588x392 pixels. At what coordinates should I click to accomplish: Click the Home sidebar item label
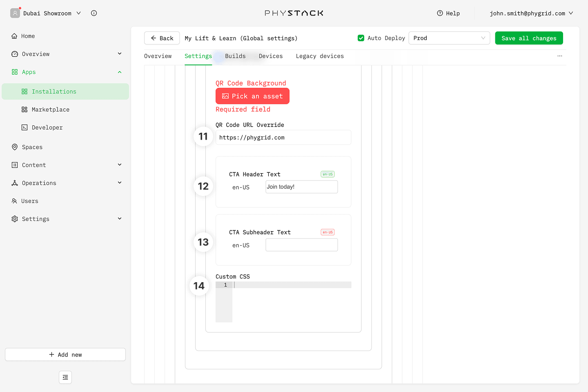[x=28, y=36]
